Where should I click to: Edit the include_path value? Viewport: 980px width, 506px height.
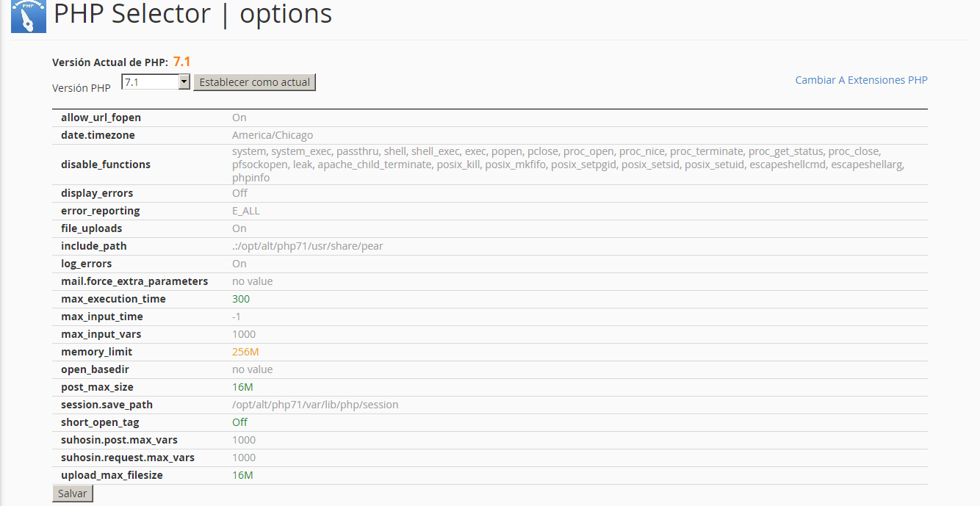point(307,246)
